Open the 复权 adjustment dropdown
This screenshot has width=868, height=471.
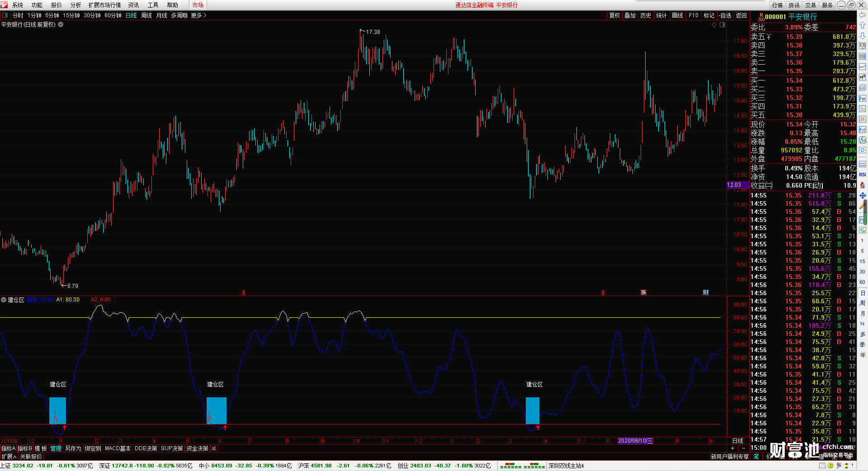pos(615,15)
